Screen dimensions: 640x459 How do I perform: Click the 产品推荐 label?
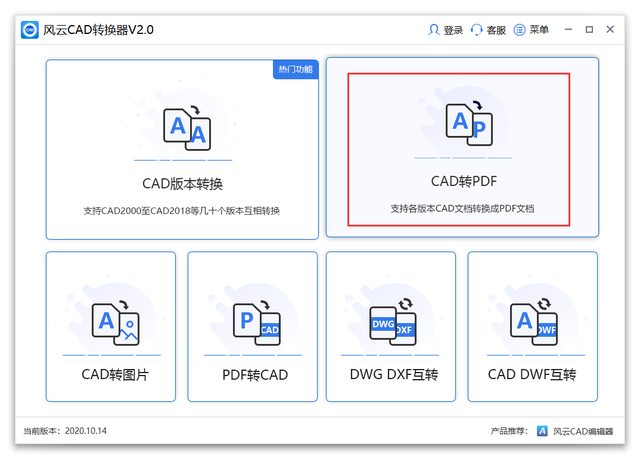pos(509,431)
